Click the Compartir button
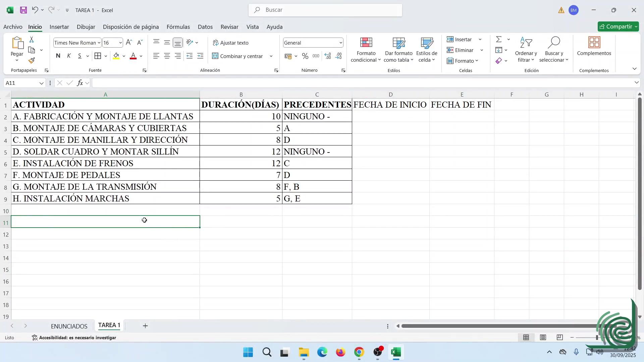Screen dimensions: 644x362 pos(618,27)
